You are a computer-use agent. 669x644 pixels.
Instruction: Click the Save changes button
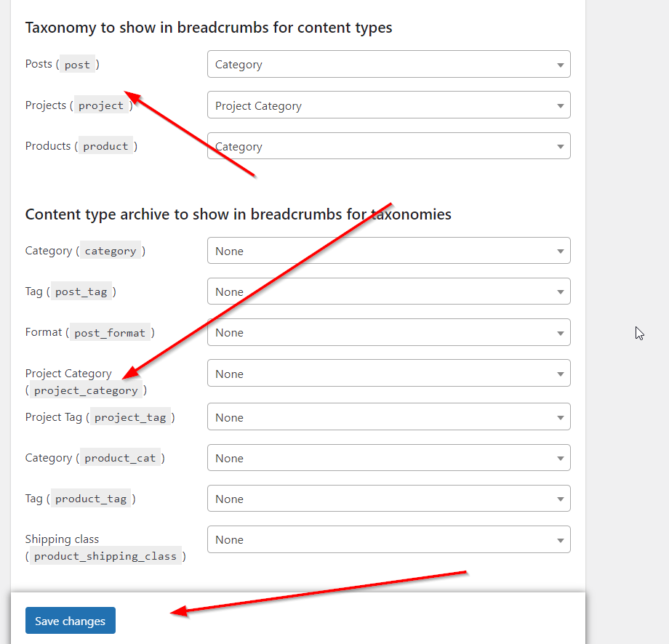pos(71,621)
